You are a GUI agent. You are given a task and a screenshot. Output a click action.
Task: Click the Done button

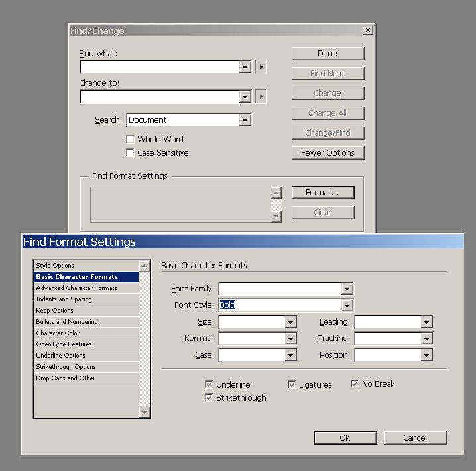coord(327,54)
